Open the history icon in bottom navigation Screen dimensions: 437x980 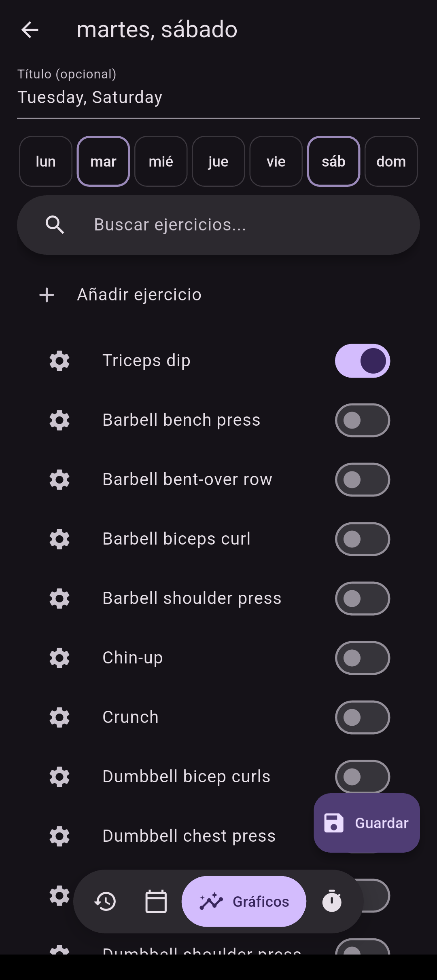click(105, 902)
